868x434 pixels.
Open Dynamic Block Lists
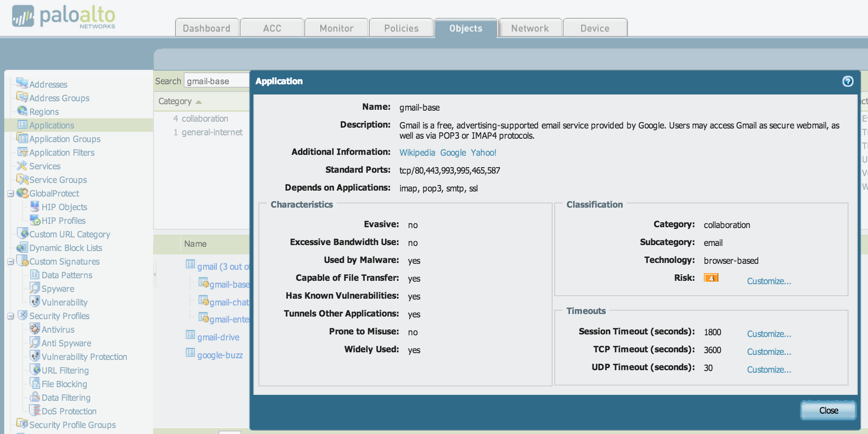[65, 248]
